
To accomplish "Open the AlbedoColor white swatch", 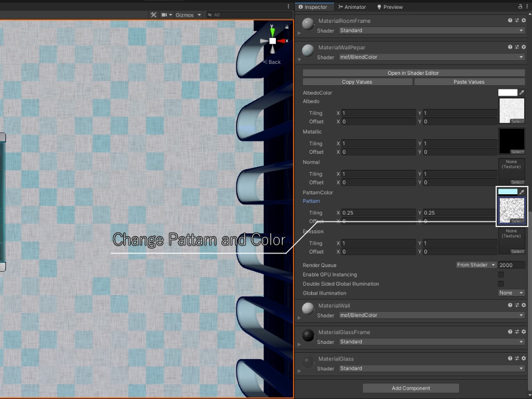I will coord(508,92).
